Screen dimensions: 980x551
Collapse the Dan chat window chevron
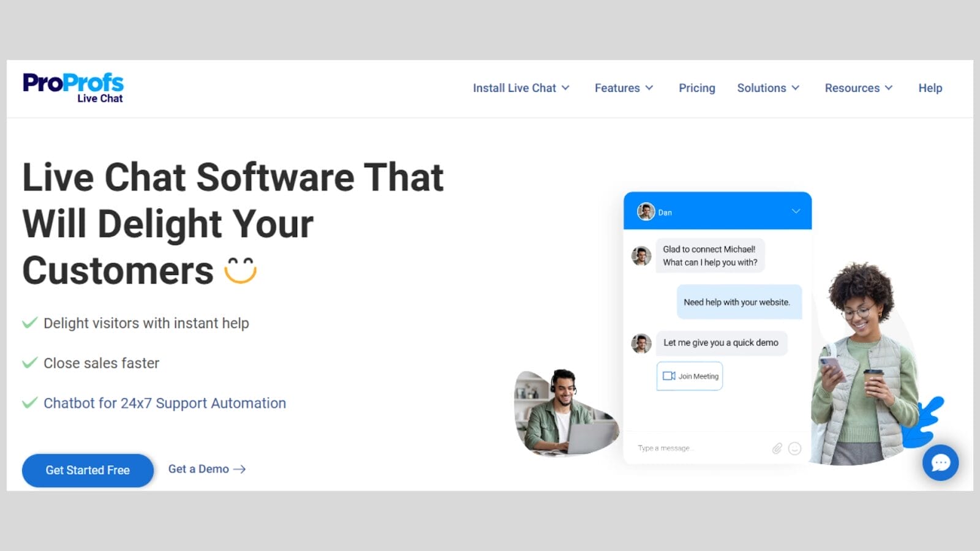point(796,211)
